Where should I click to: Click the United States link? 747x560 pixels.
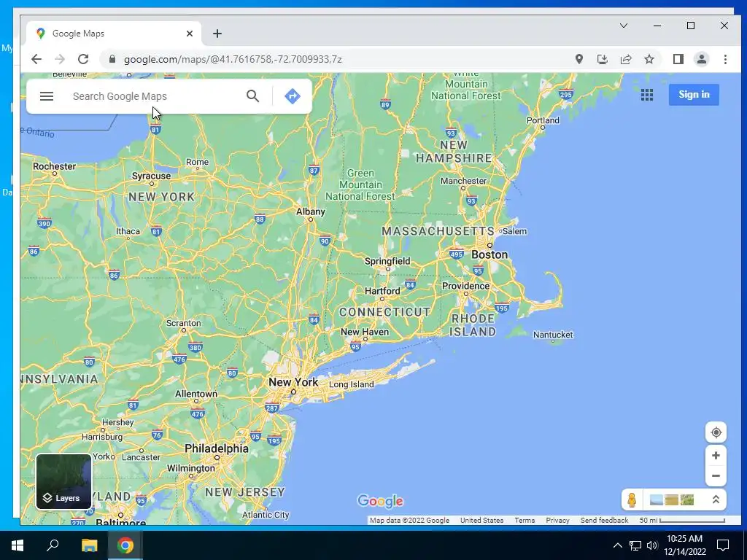tap(481, 520)
